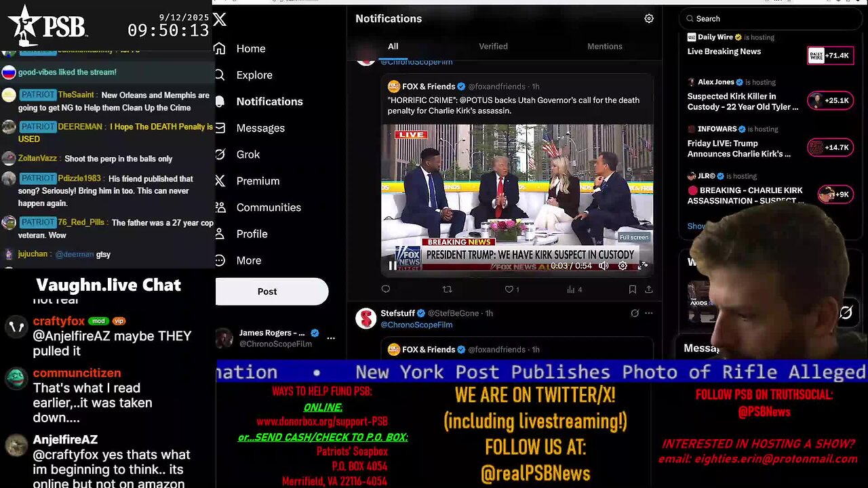Toggle video full screen icon
The height and width of the screenshot is (488, 868).
point(642,266)
